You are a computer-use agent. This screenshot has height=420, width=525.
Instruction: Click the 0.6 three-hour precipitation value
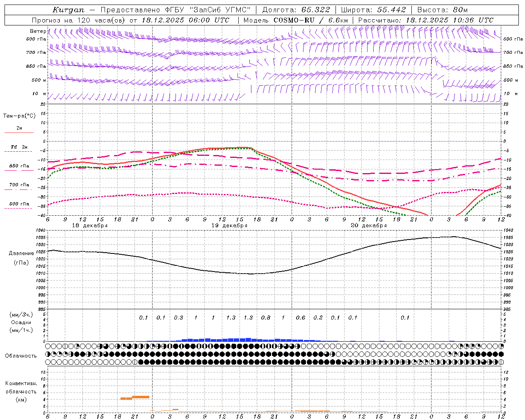click(x=301, y=317)
